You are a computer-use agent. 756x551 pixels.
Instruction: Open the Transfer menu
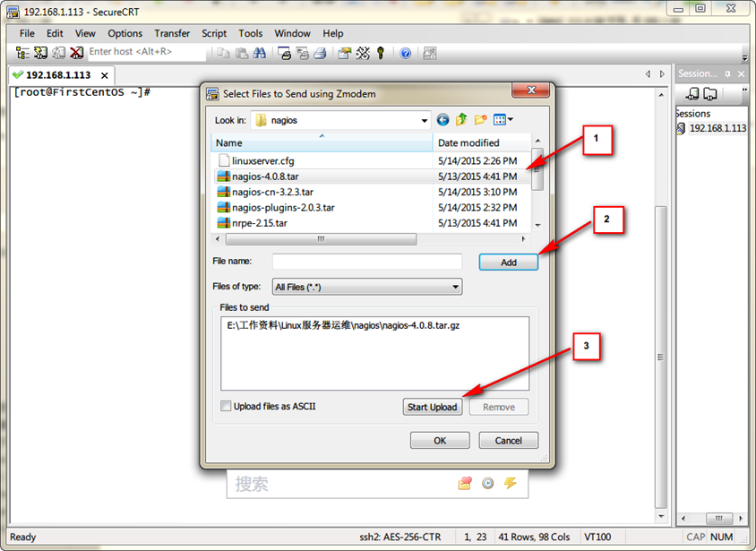tap(172, 33)
